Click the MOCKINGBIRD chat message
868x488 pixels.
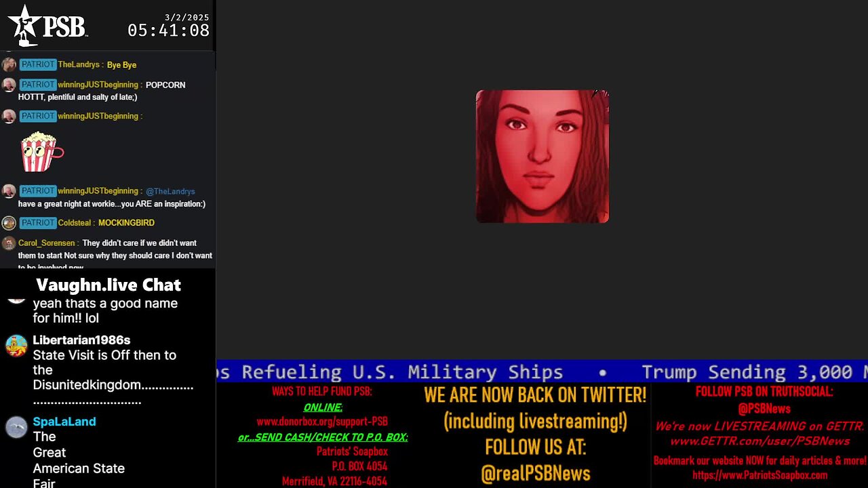pyautogui.click(x=126, y=222)
